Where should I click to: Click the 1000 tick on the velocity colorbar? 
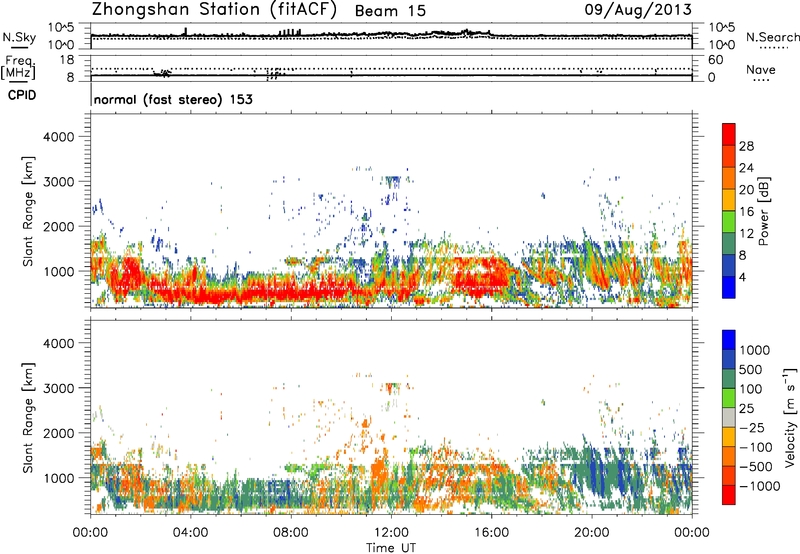point(755,350)
